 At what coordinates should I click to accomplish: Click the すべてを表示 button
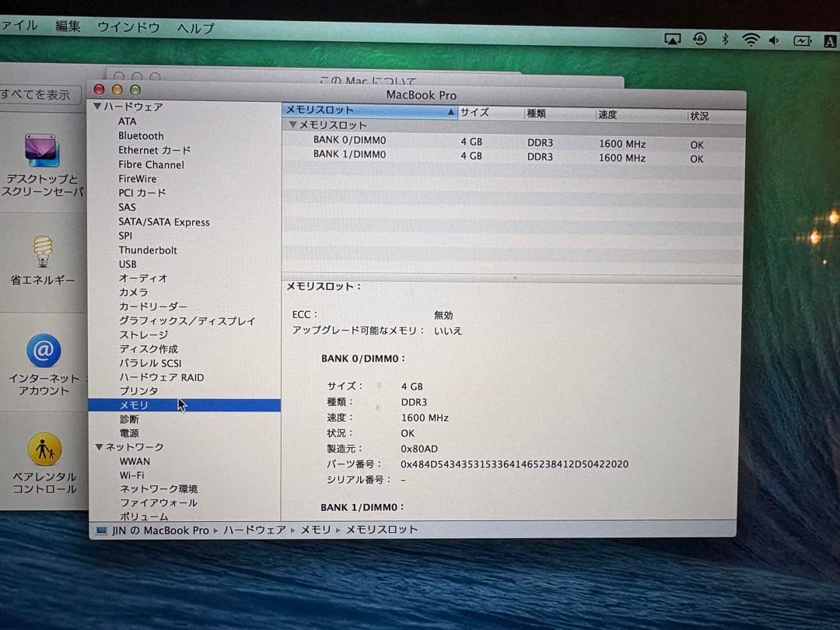[x=37, y=95]
